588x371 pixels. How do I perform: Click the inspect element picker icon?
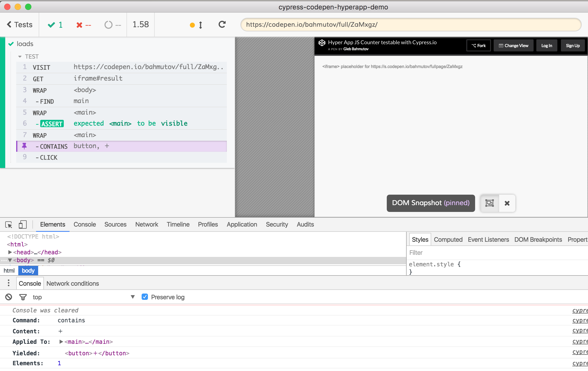9,224
